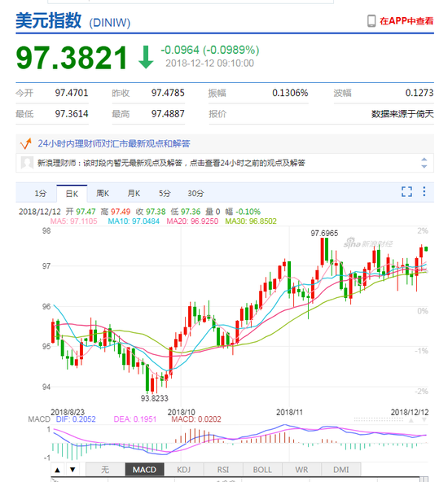This screenshot has height=482, width=448.
Task: Switch to the 月K chart tab
Action: (x=134, y=193)
